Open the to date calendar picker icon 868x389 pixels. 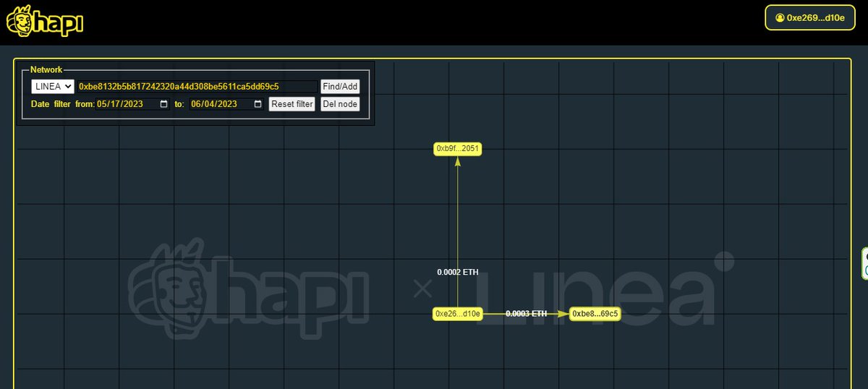tap(258, 104)
